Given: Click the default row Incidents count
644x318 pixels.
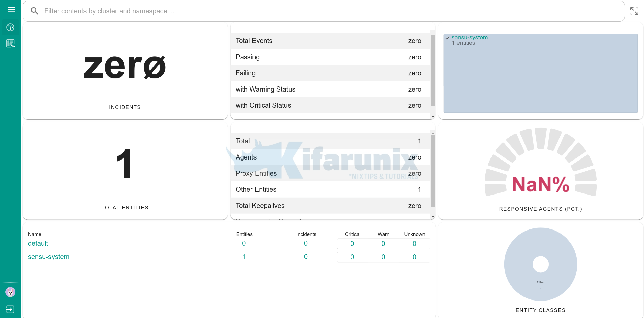Looking at the screenshot, I should point(306,243).
